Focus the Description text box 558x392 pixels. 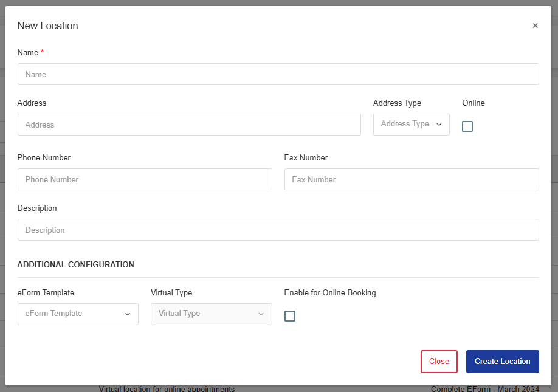[x=278, y=230]
